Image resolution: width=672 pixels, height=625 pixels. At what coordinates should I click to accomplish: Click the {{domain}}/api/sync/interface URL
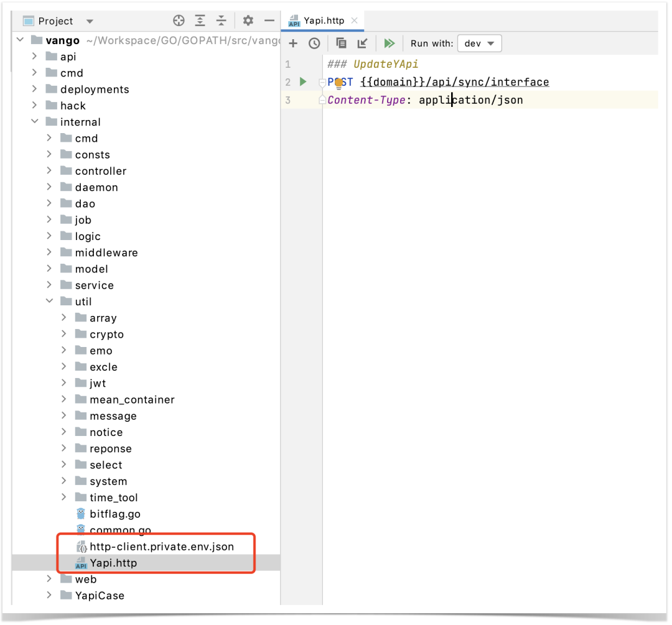455,82
